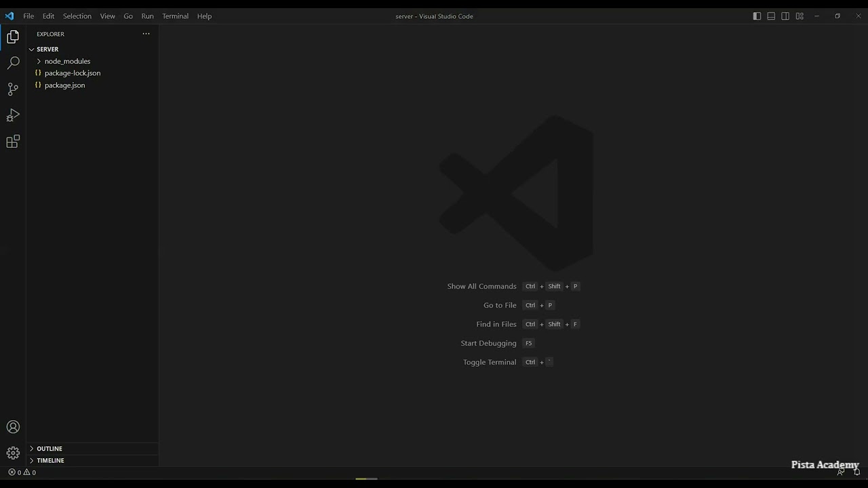Restore down the VS Code window
This screenshot has width=868, height=488.
point(837,16)
